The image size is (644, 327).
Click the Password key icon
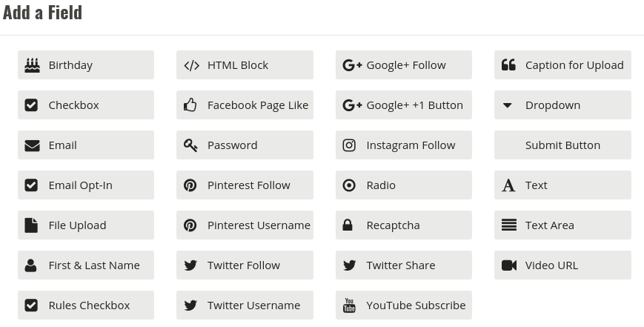pyautogui.click(x=190, y=145)
